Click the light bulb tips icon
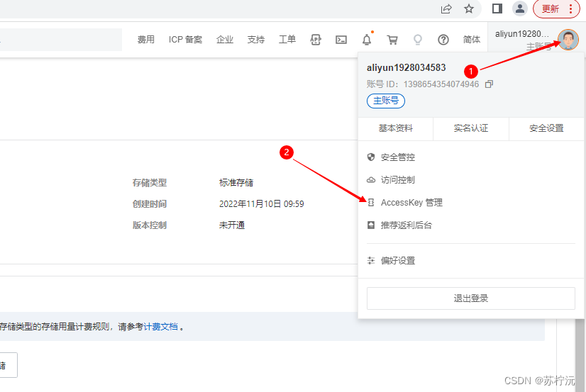Screen dimensions: 586x392 [418, 40]
